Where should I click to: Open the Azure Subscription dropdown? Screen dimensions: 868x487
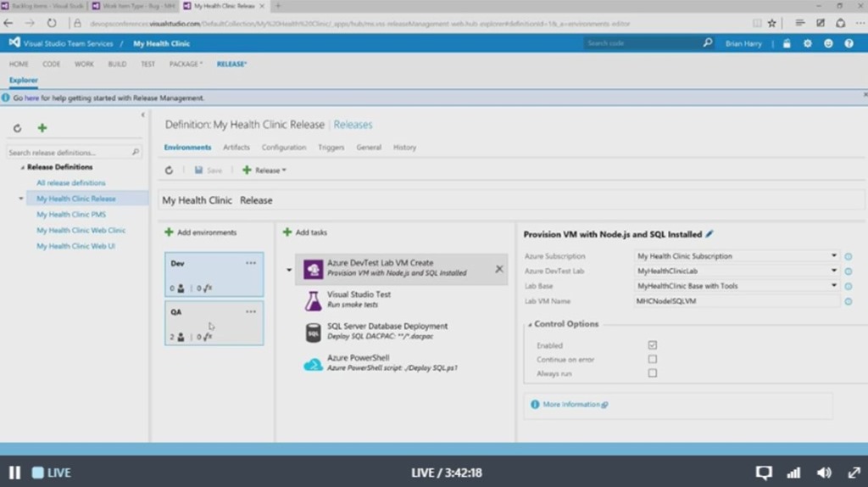pyautogui.click(x=737, y=256)
